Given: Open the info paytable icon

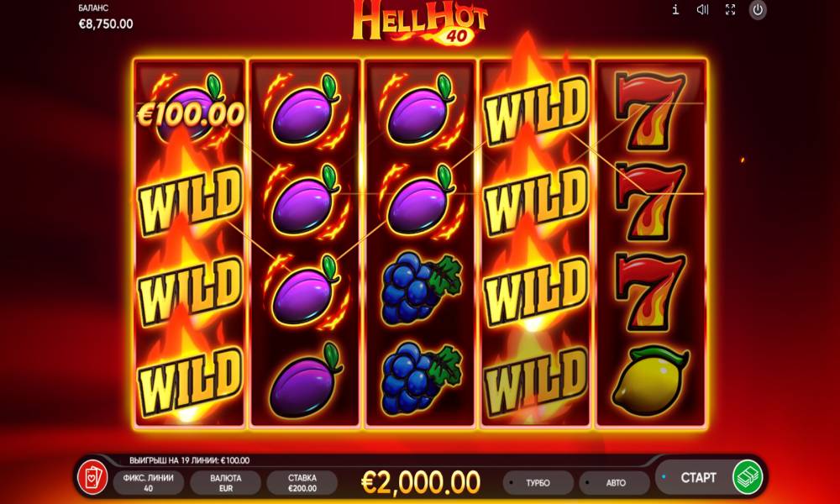Looking at the screenshot, I should click(676, 9).
